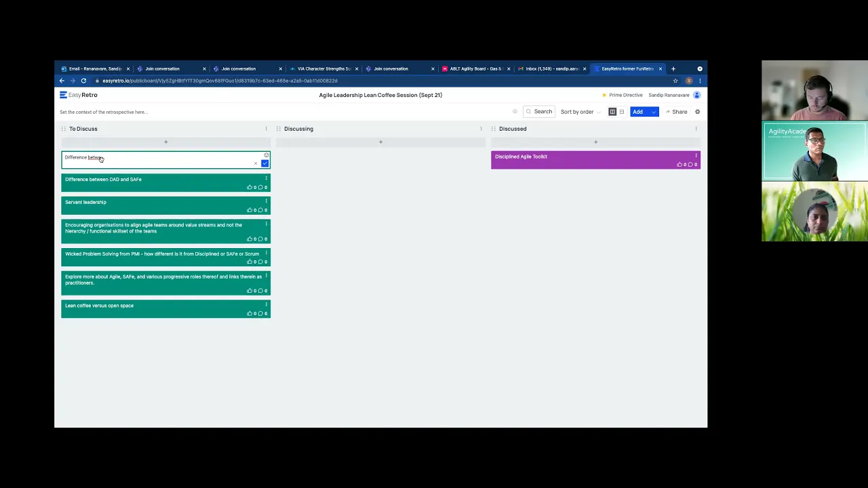868x488 pixels.
Task: Open Discussed column options menu
Action: [696, 129]
